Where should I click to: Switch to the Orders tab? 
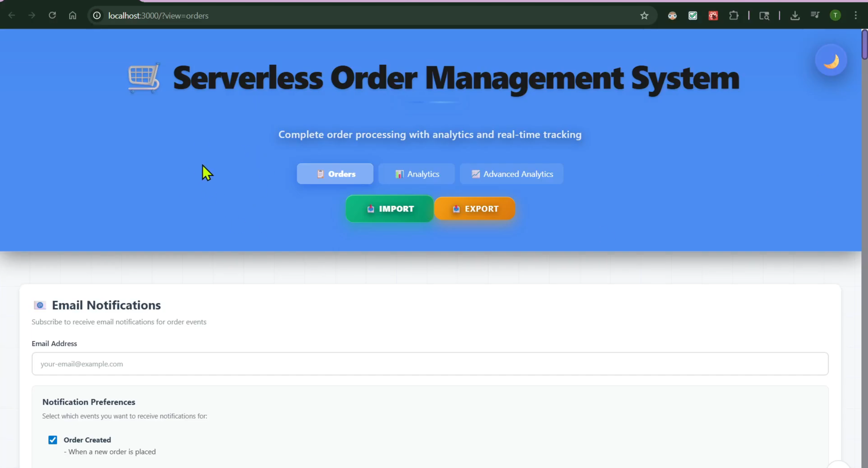(335, 174)
